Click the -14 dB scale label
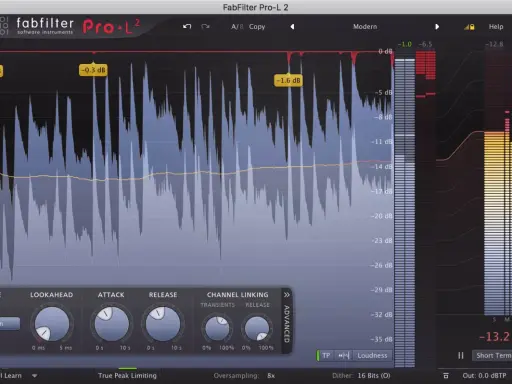The height and width of the screenshot is (384, 512). coord(382,167)
